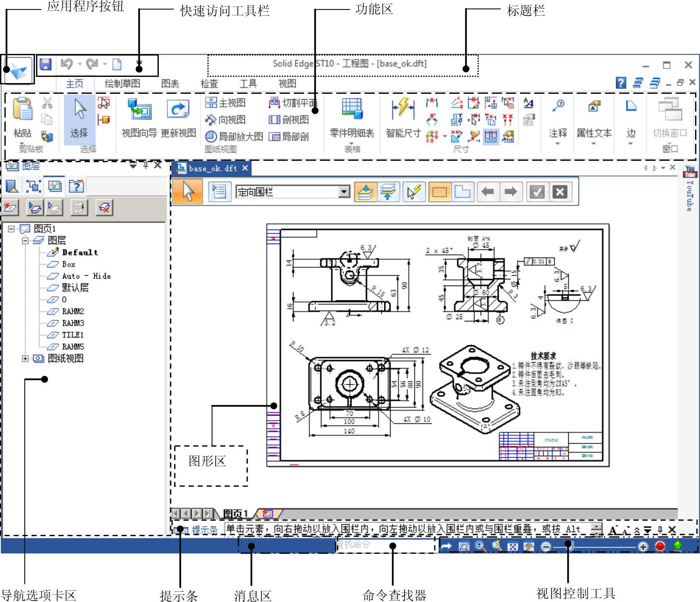Insert a 主视图 principal view

[226, 103]
